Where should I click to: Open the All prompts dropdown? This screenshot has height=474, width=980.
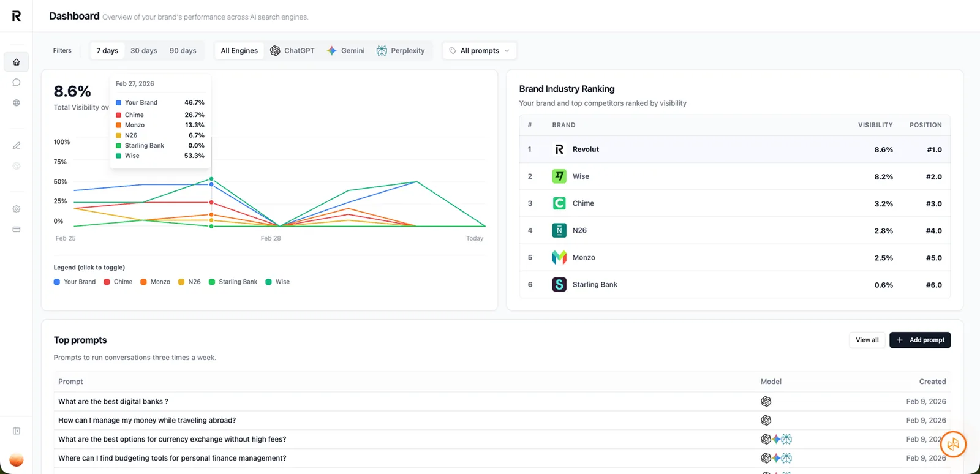tap(480, 51)
